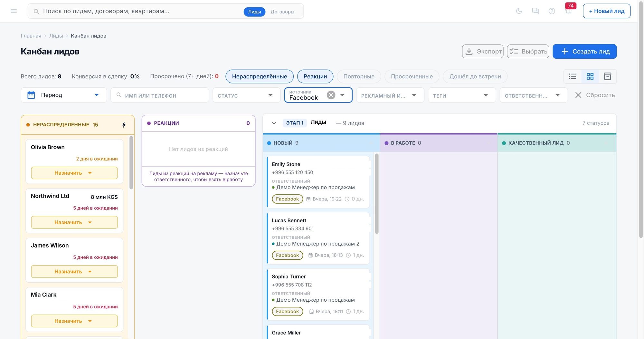Viewport: 644px width, 339px height.
Task: Switch to kanban grid view icon
Action: (x=590, y=76)
